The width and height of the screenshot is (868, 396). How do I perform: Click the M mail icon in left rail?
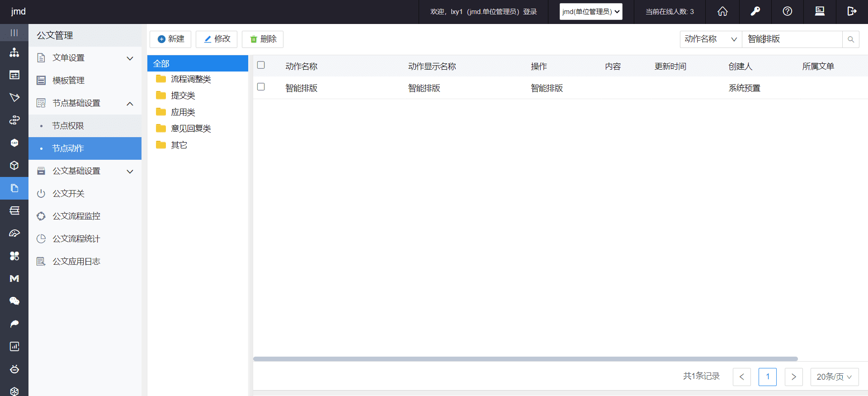tap(14, 279)
